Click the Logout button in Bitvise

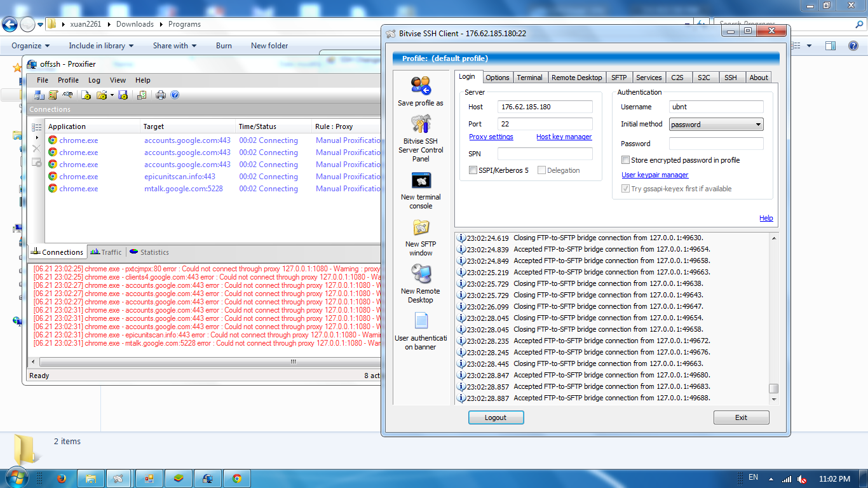coord(496,417)
